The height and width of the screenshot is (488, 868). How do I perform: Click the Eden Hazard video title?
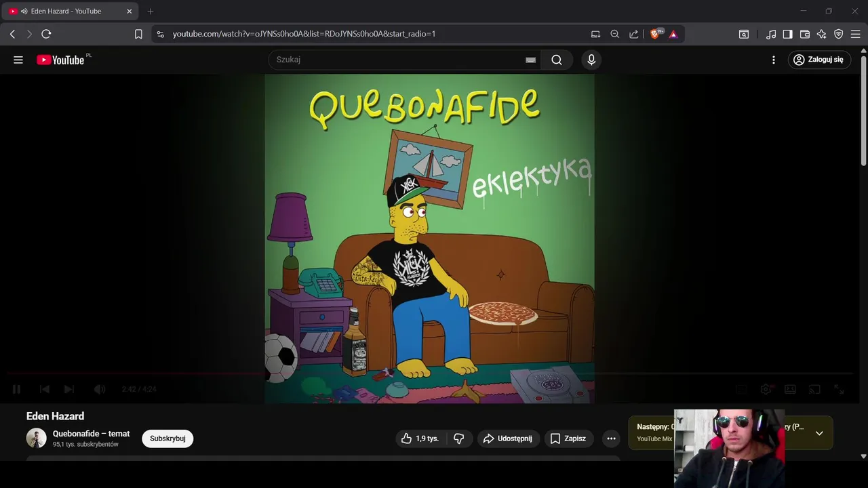[55, 416]
